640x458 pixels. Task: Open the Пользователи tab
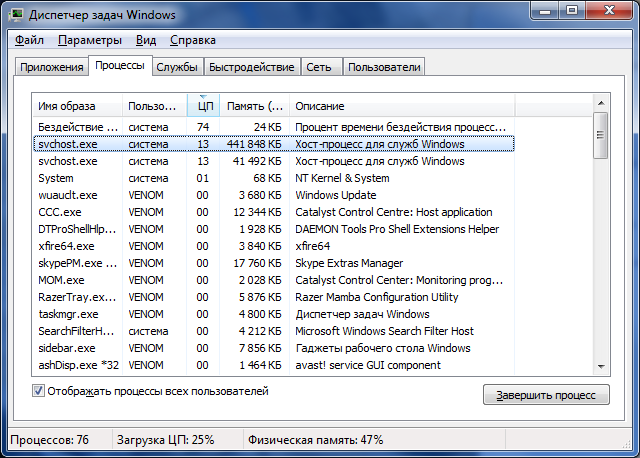(x=384, y=67)
